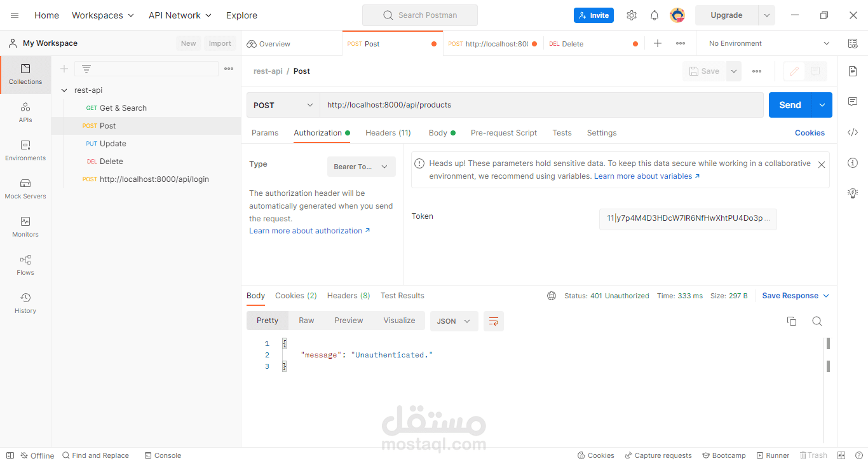Click the collection filter icon
The height and width of the screenshot is (463, 868).
click(86, 69)
